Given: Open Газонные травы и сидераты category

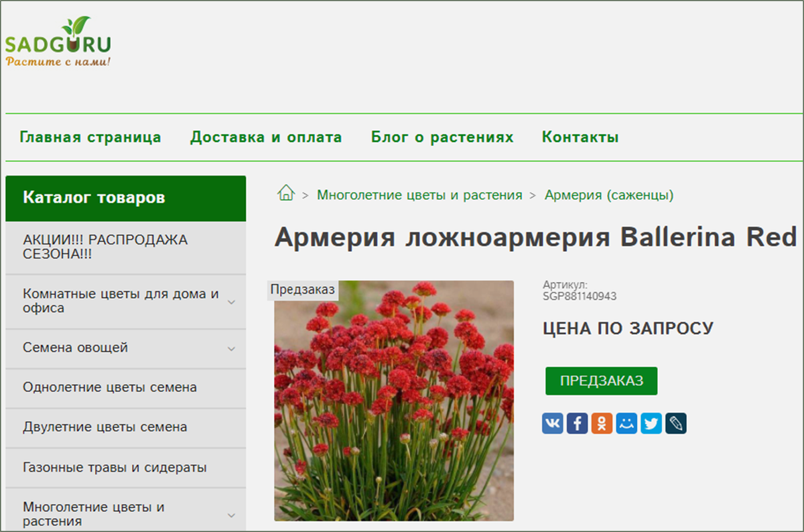Looking at the screenshot, I should click(x=126, y=468).
